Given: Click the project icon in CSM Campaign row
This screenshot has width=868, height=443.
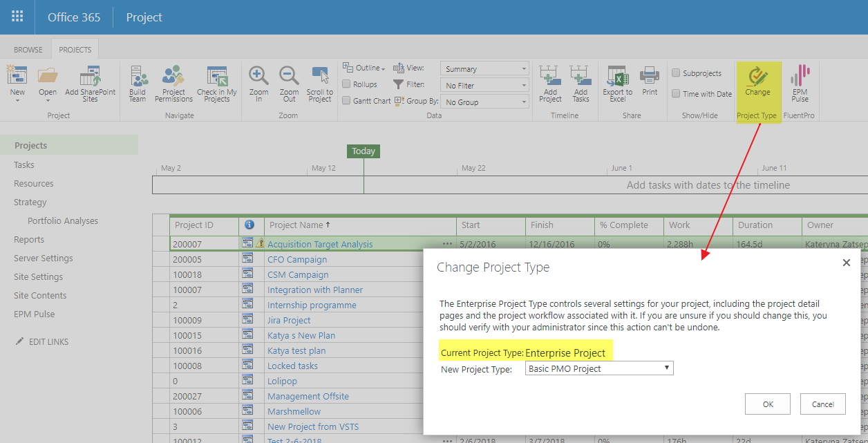Looking at the screenshot, I should (247, 274).
